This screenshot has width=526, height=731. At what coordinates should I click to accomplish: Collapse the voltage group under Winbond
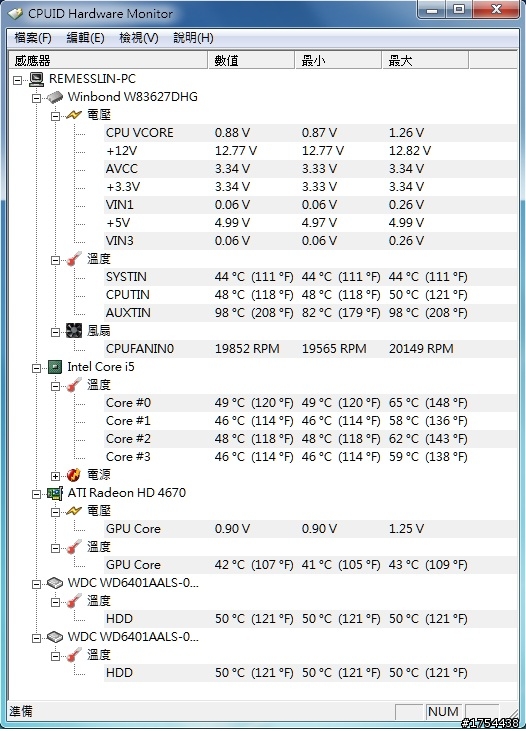pyautogui.click(x=55, y=116)
